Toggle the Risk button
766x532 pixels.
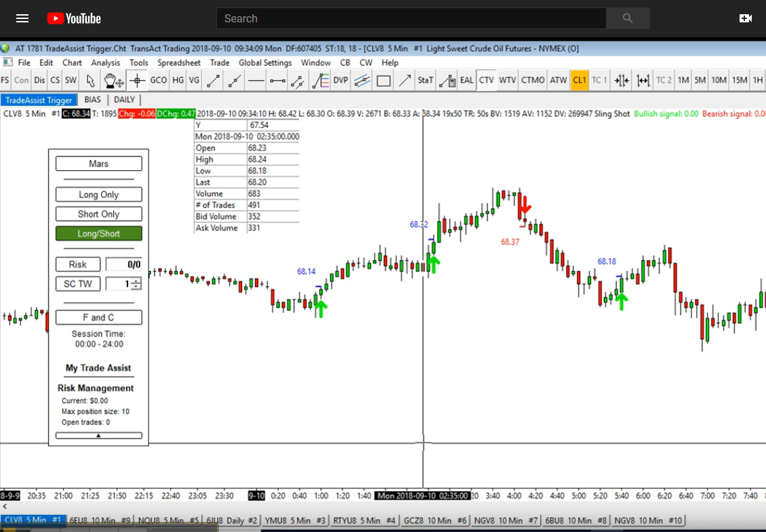pyautogui.click(x=78, y=264)
